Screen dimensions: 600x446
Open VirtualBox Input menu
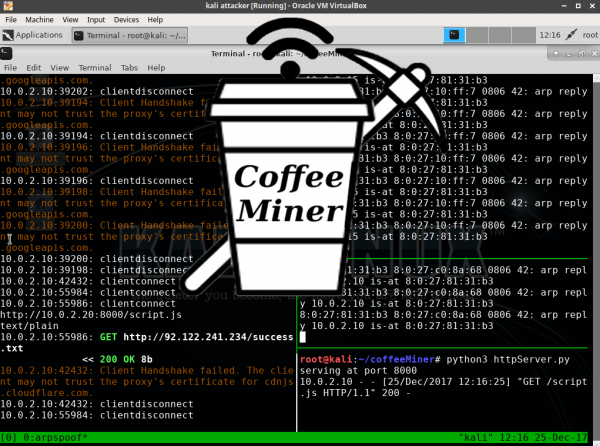coord(98,19)
